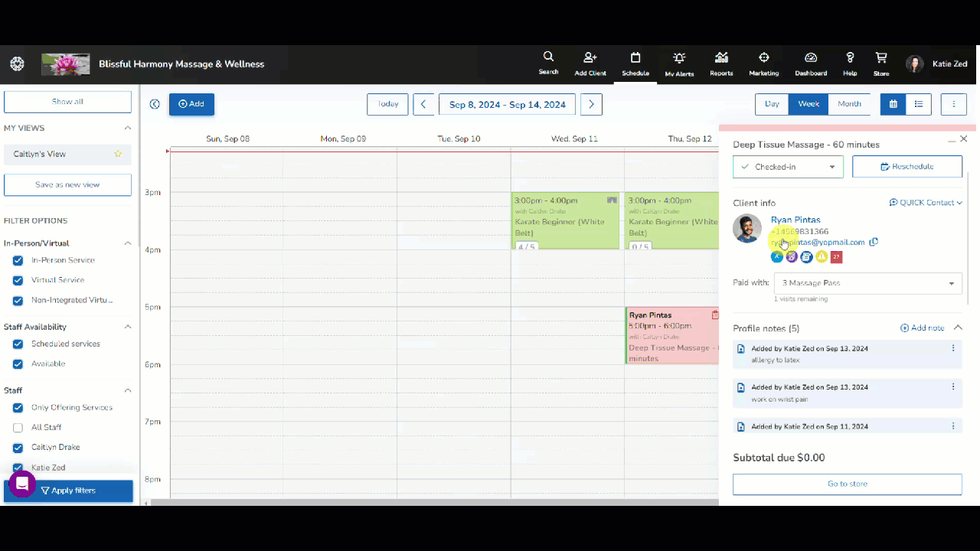Click the Apply filters button
The width and height of the screenshot is (980, 551).
[x=68, y=491]
